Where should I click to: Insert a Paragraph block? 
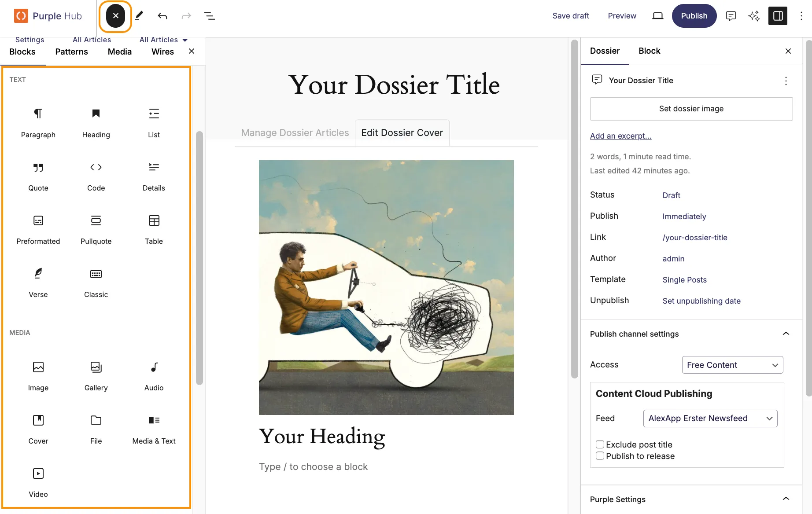click(x=38, y=123)
